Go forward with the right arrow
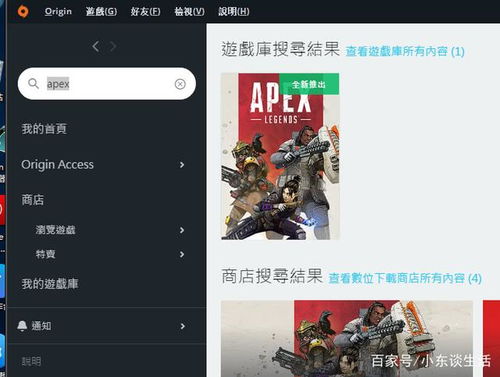This screenshot has height=377, width=500. 113,46
